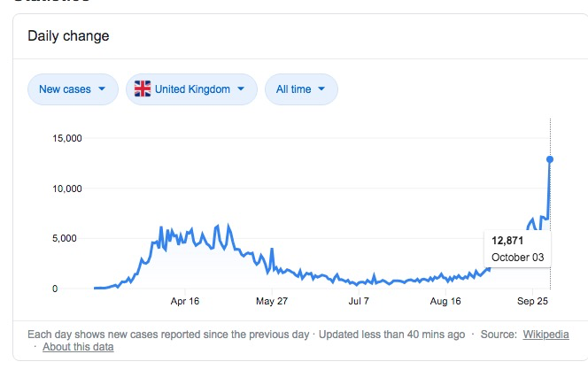Click the October 03 data point dot

click(550, 159)
